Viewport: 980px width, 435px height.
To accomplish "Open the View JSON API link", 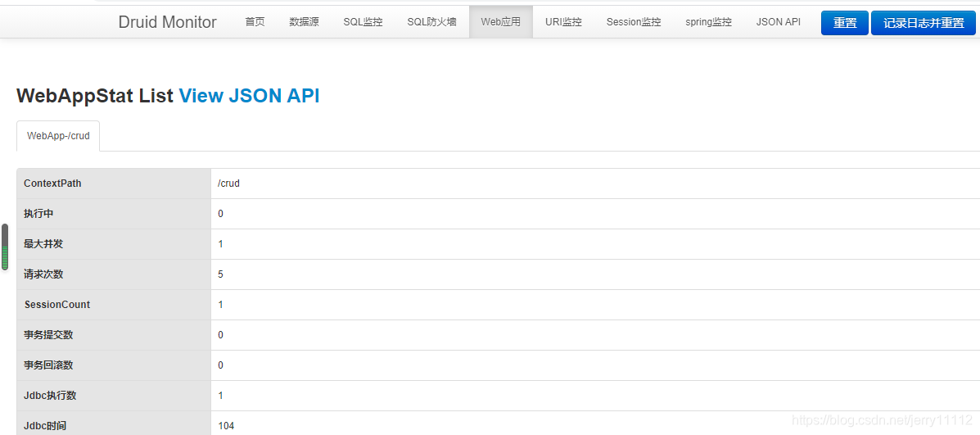I will click(249, 96).
